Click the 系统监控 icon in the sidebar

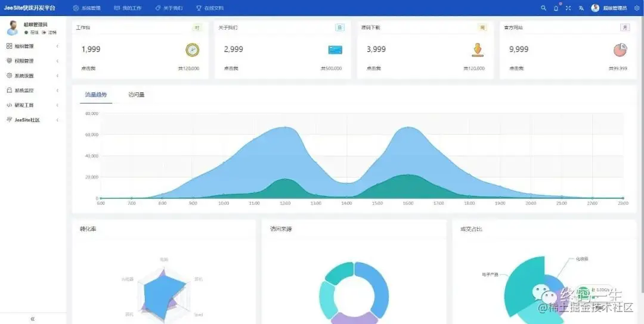(9, 90)
